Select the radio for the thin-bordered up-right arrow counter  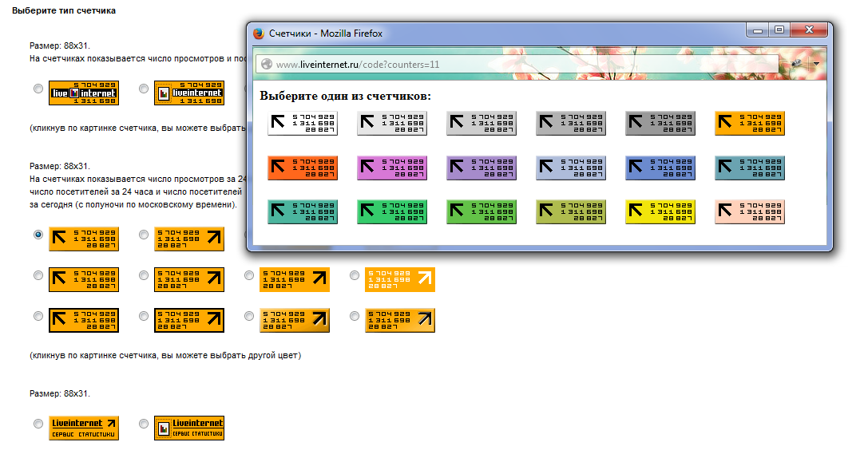click(144, 274)
